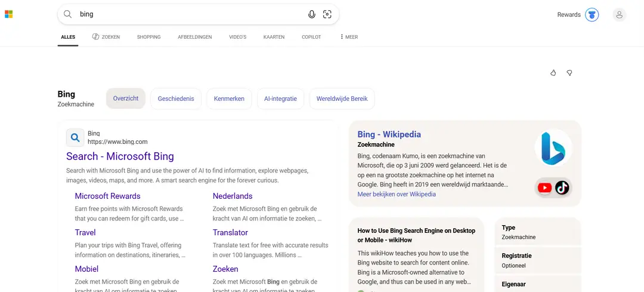Open 'Search - Microsoft Bing' result

pos(120,156)
